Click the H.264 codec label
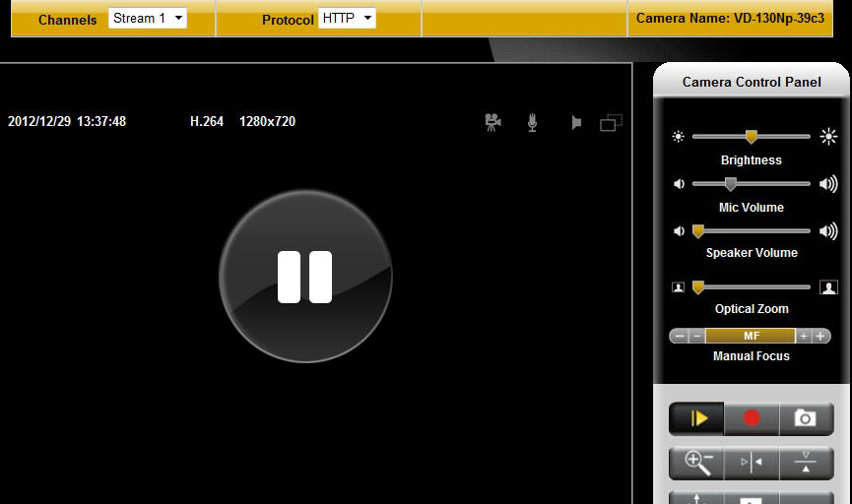The height and width of the screenshot is (504, 852). (x=207, y=121)
